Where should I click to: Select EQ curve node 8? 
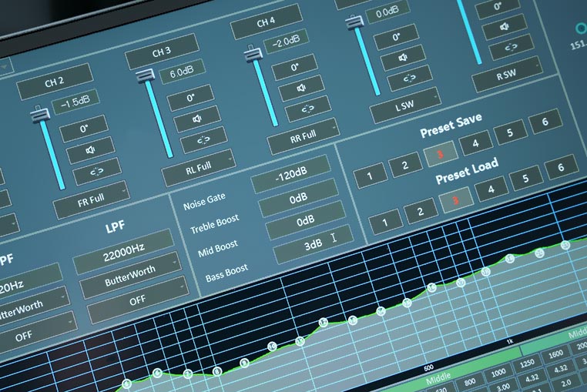216,371
